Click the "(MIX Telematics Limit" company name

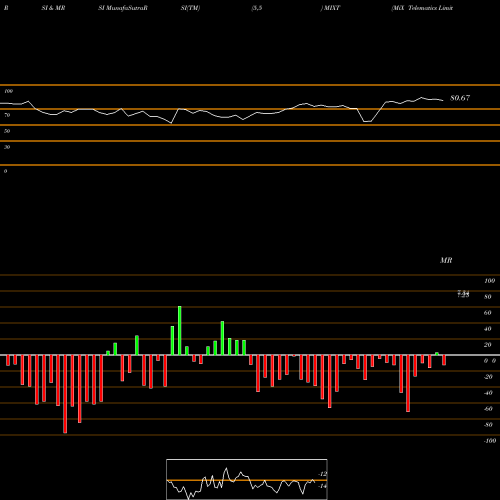(x=422, y=8)
